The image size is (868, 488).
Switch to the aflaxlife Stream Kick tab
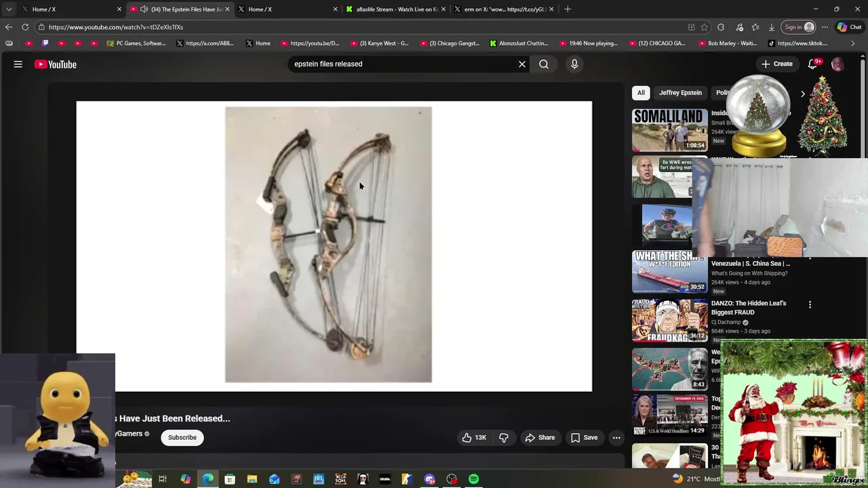(x=396, y=9)
